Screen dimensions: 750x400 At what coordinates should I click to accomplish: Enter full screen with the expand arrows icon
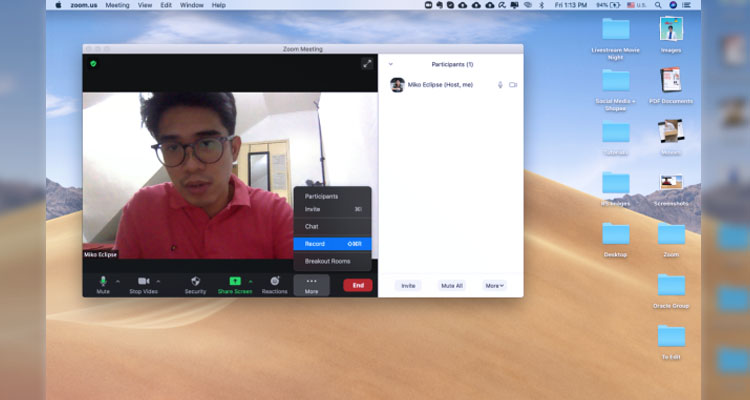(367, 63)
